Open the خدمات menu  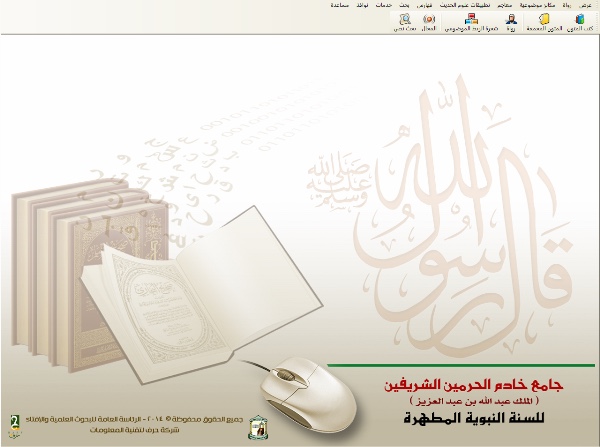[x=381, y=5]
